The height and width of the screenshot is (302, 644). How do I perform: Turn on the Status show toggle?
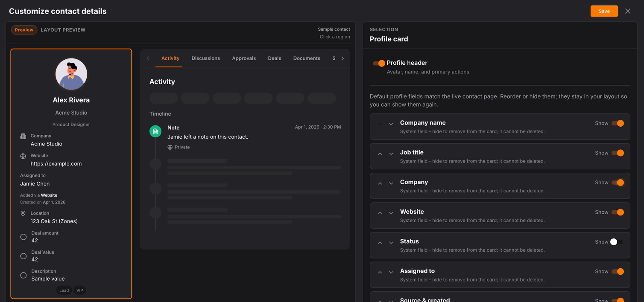point(617,242)
